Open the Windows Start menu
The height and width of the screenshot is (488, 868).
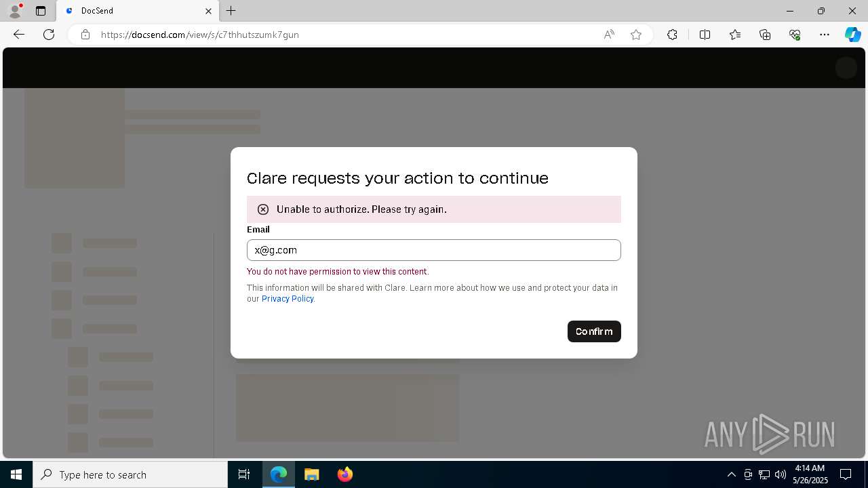coord(16,474)
